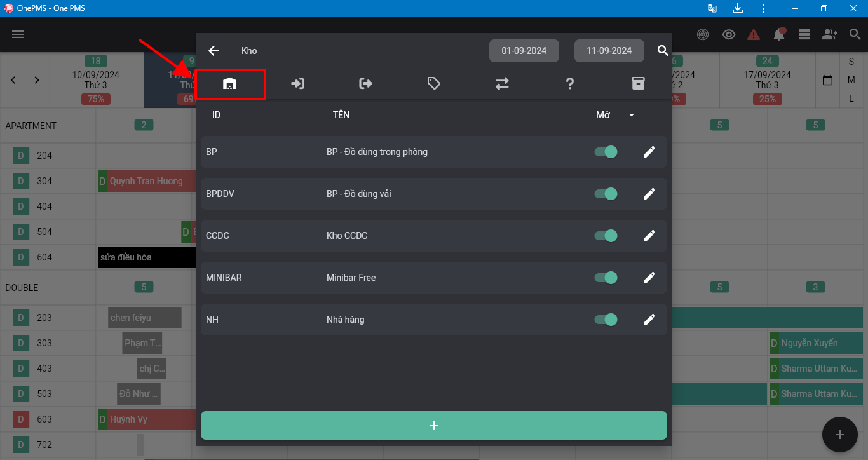Open the price tag tab icon
The height and width of the screenshot is (460, 868).
click(434, 84)
